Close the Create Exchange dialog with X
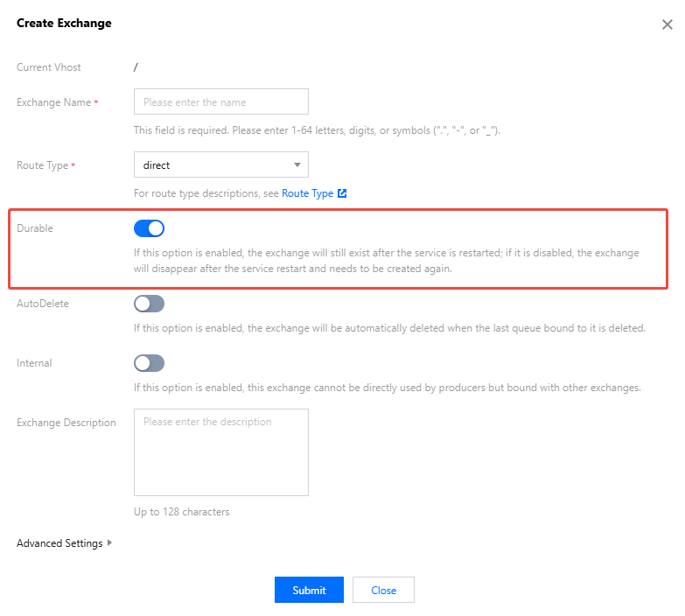 [667, 24]
